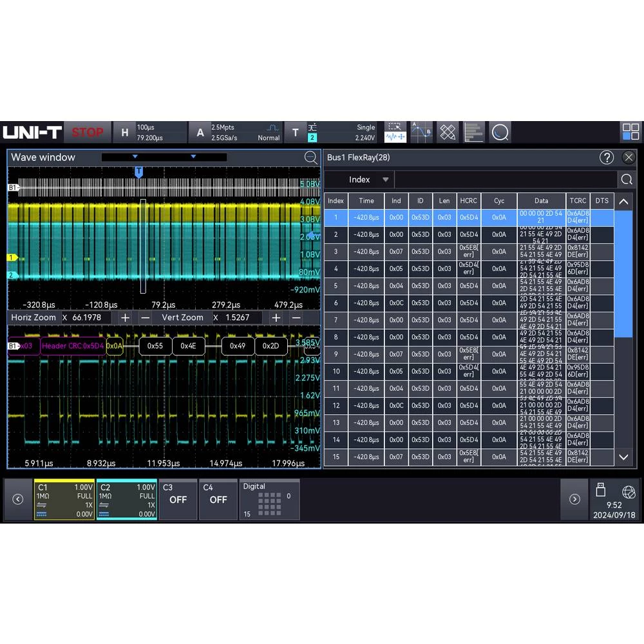The height and width of the screenshot is (644, 644).
Task: Click the STOP run state button
Action: (x=88, y=132)
